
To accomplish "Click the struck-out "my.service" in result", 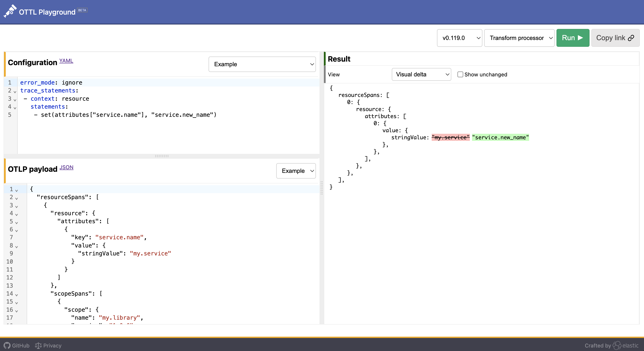I will (450, 137).
